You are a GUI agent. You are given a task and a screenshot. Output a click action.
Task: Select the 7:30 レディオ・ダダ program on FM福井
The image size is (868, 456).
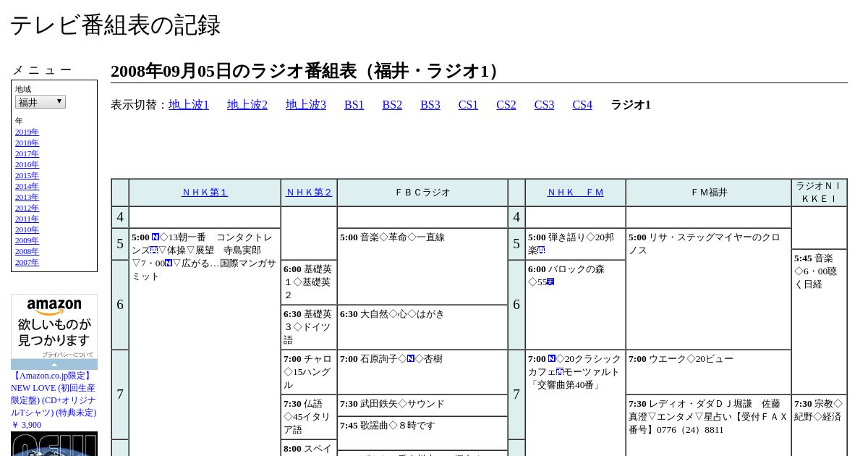[708, 426]
